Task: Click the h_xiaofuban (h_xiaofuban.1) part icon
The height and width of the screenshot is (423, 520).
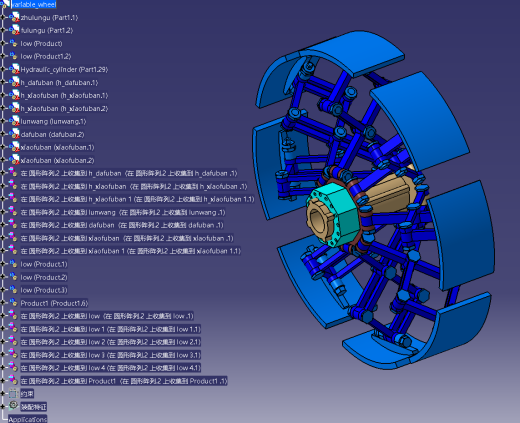Action: pyautogui.click(x=14, y=95)
